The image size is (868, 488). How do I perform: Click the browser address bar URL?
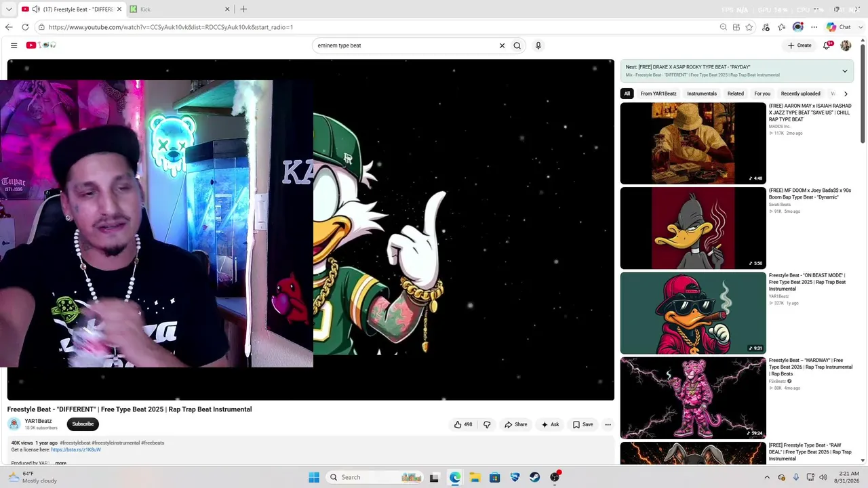pos(171,27)
